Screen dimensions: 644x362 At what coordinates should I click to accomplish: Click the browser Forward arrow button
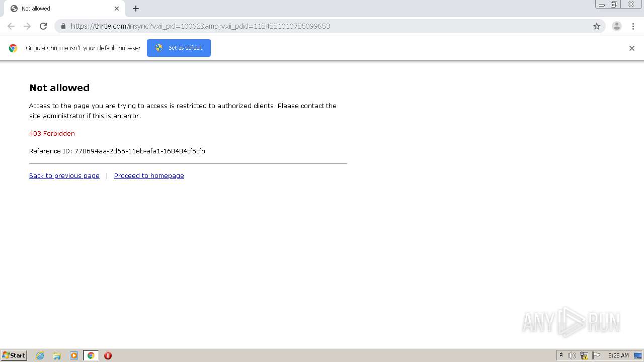pyautogui.click(x=27, y=26)
